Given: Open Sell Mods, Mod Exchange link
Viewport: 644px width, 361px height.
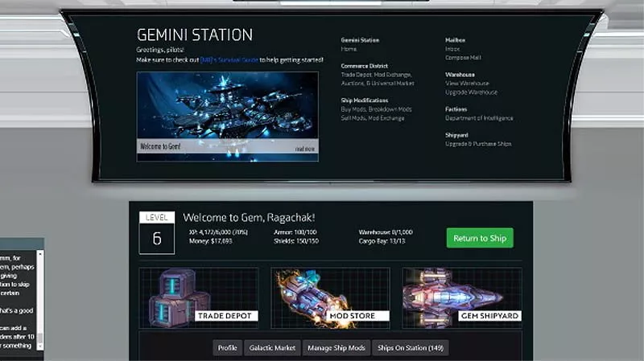Looking at the screenshot, I should pos(373,118).
